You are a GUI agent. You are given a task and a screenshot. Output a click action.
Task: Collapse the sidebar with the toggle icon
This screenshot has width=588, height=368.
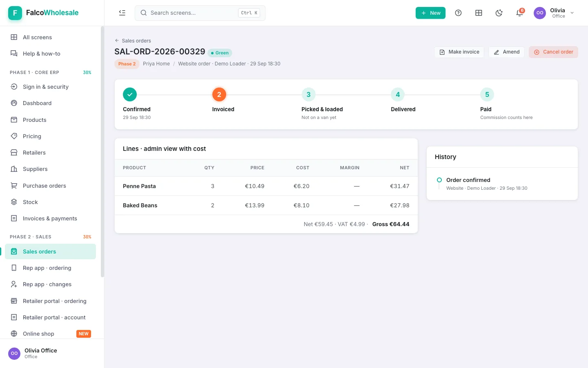point(122,13)
